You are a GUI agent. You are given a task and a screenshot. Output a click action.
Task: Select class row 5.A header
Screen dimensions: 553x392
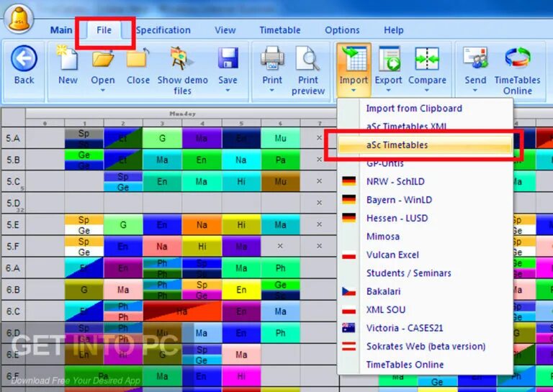click(x=13, y=138)
